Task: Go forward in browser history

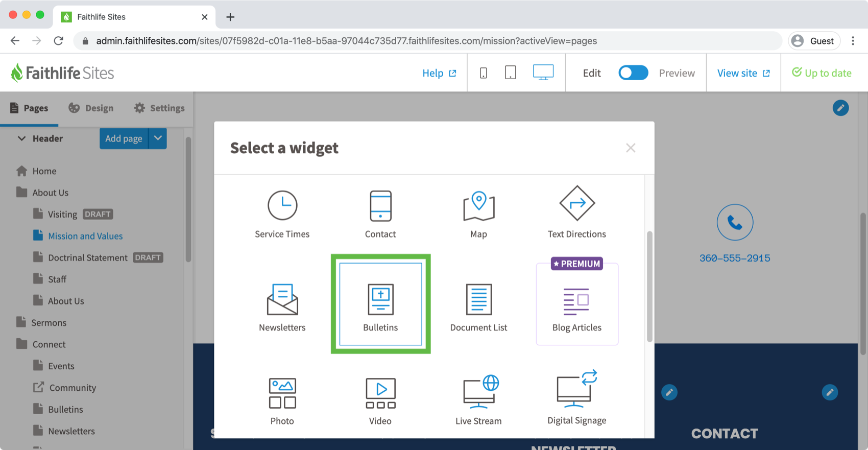Action: click(36, 41)
